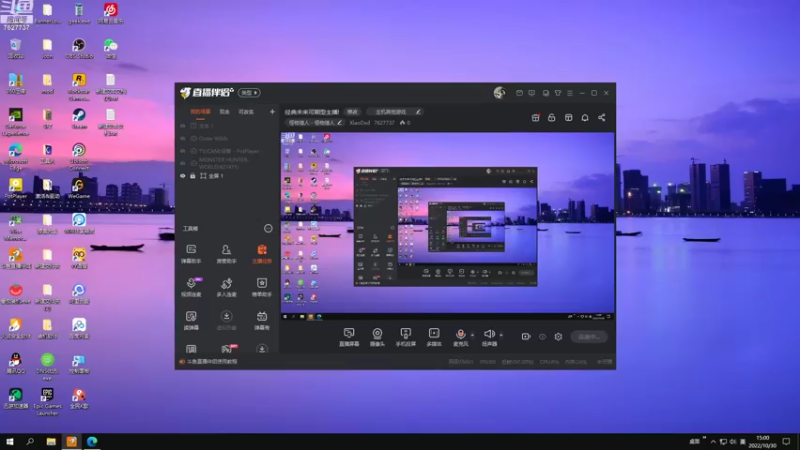Expand microphone volume arrow
The width and height of the screenshot is (800, 450).
472,335
